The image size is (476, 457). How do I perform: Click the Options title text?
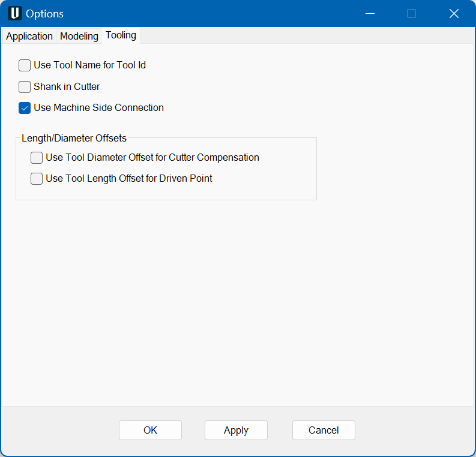(x=44, y=14)
